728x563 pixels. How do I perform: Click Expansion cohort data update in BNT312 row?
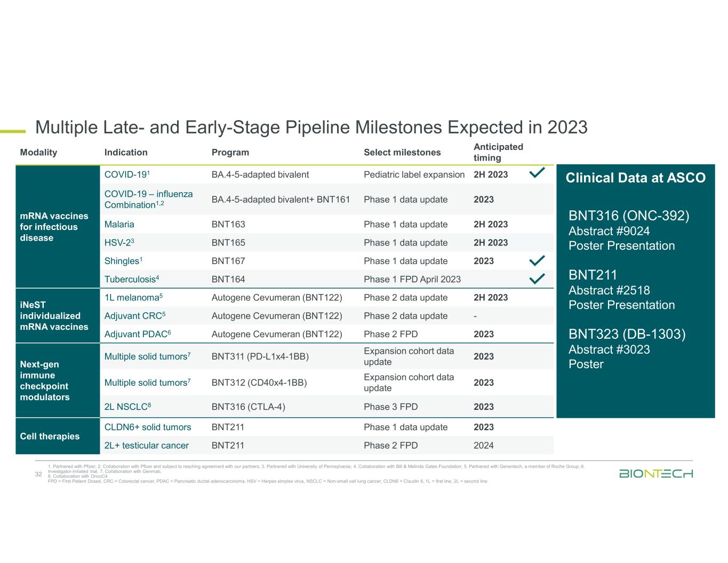(x=409, y=382)
